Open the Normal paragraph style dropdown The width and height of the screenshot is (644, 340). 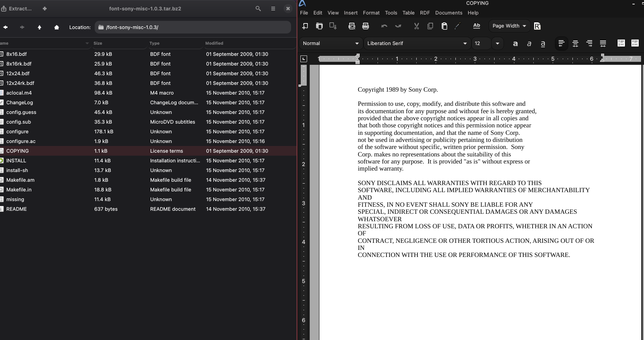tap(331, 43)
